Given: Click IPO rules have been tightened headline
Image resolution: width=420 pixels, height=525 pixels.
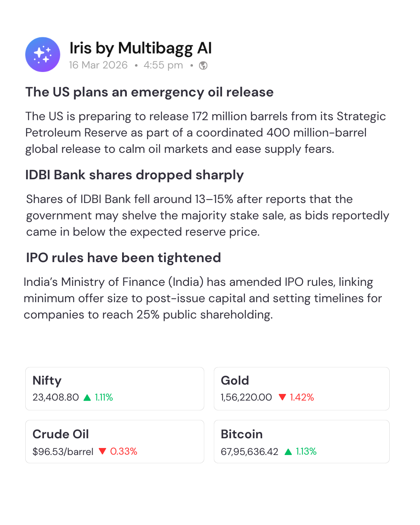Looking at the screenshot, I should click(x=123, y=258).
